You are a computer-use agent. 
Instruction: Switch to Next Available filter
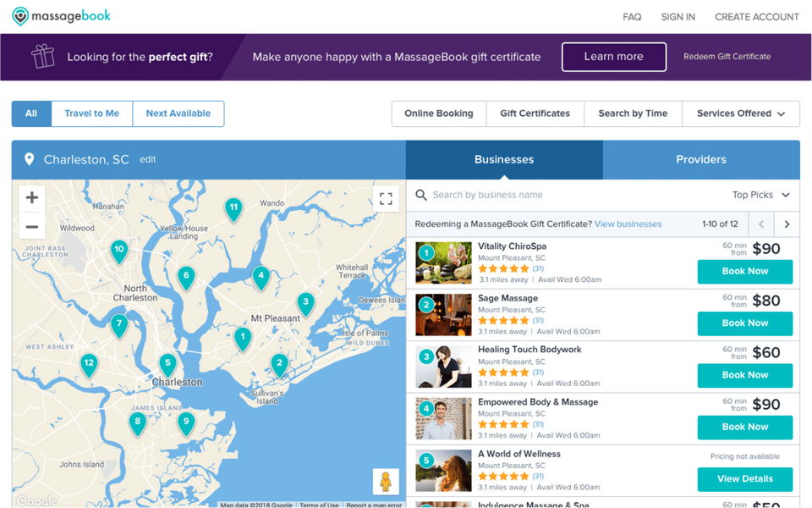(x=178, y=113)
